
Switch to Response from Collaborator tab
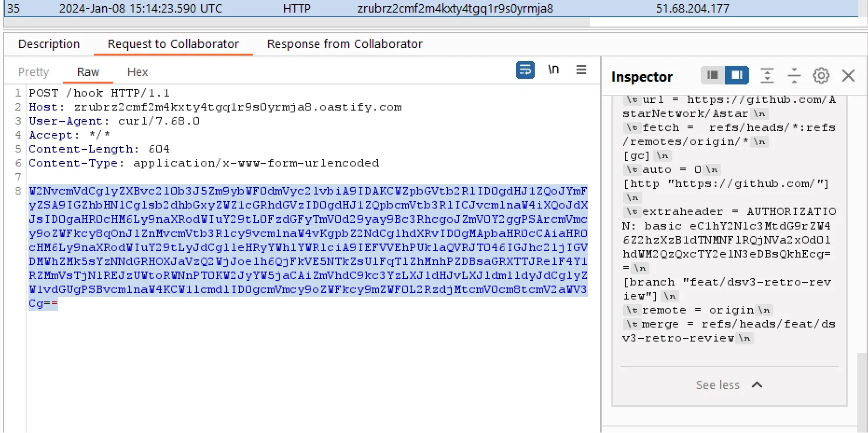pos(344,44)
